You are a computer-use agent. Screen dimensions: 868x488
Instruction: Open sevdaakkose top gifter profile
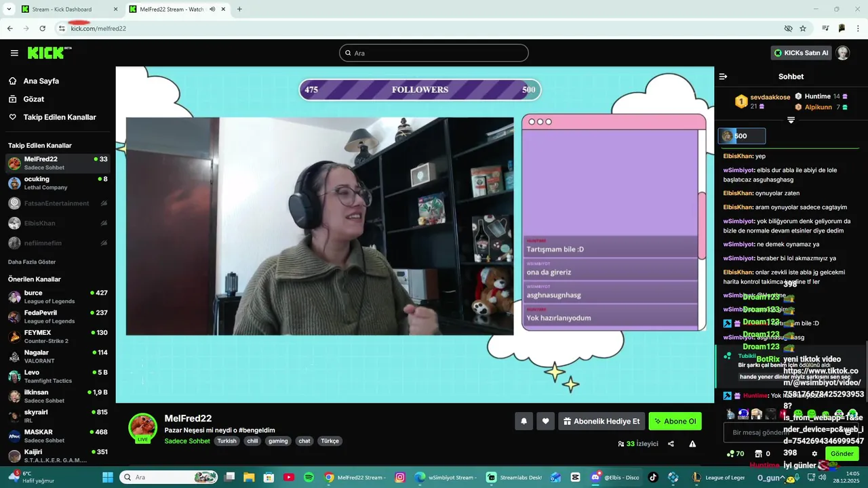[x=764, y=102]
